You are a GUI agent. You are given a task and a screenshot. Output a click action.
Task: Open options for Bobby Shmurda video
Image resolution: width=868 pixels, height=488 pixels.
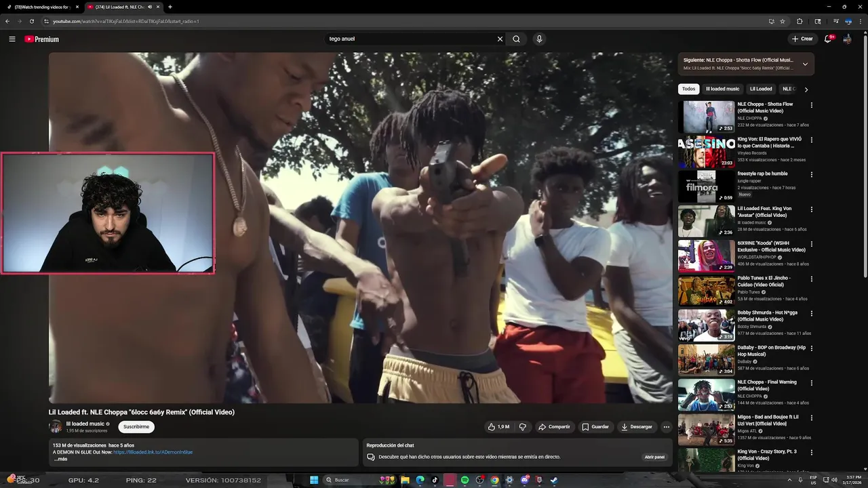(811, 313)
